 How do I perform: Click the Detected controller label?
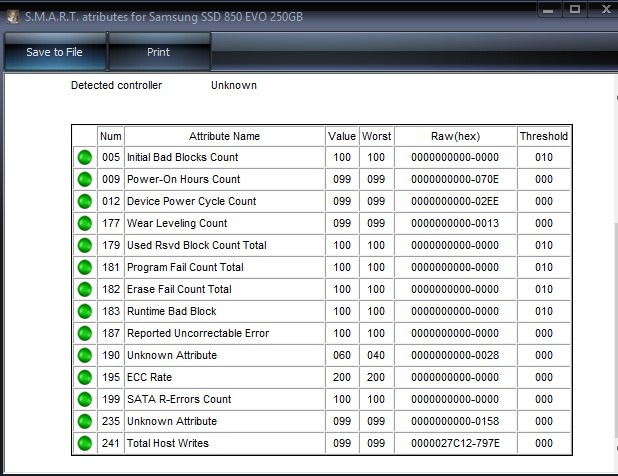pyautogui.click(x=116, y=85)
